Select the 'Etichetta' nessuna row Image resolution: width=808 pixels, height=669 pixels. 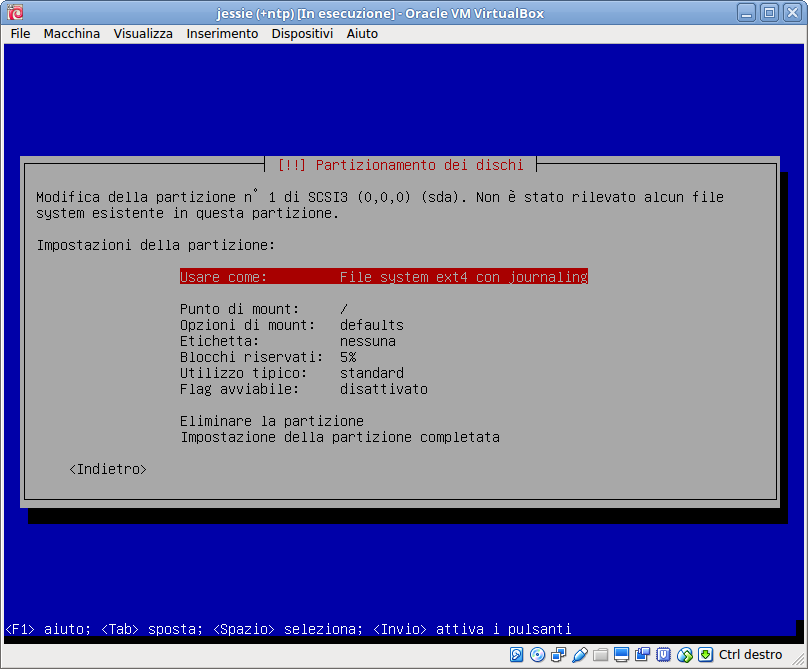pos(288,341)
